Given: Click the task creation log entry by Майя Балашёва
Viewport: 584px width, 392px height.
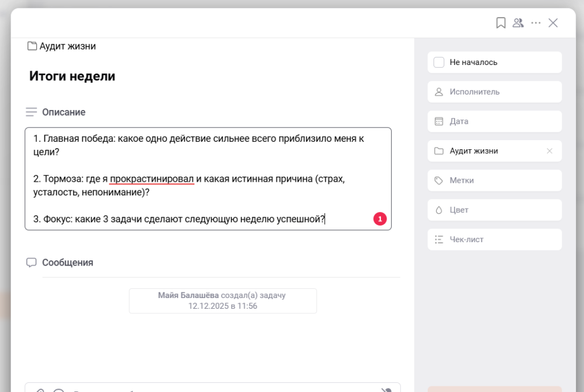Looking at the screenshot, I should (222, 301).
